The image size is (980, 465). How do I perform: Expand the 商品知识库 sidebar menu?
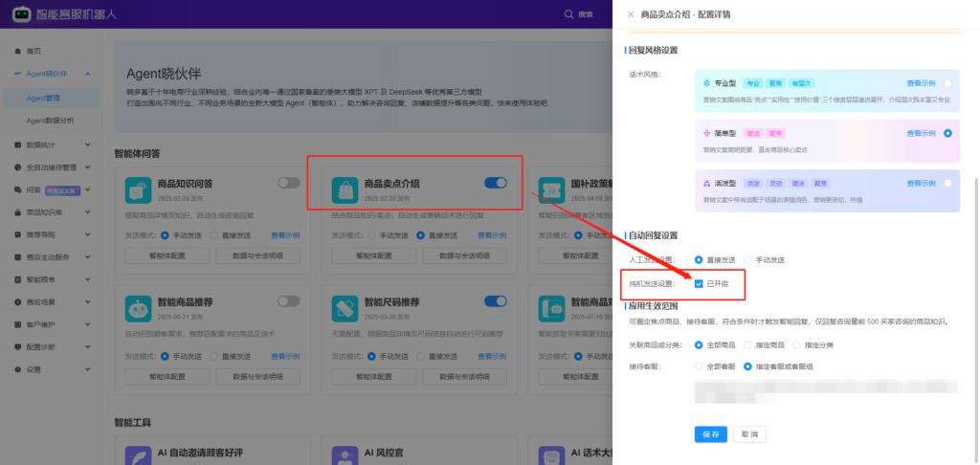(87, 212)
